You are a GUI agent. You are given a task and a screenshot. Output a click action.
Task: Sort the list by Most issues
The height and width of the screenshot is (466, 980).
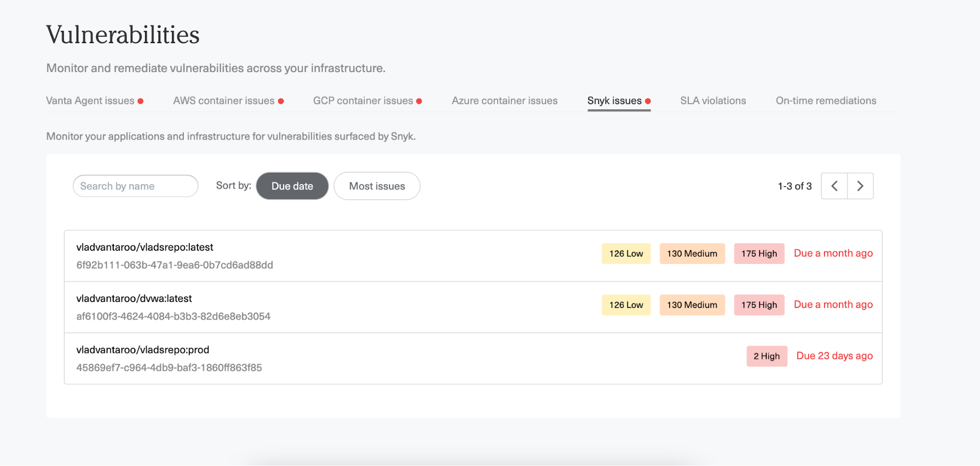tap(377, 186)
